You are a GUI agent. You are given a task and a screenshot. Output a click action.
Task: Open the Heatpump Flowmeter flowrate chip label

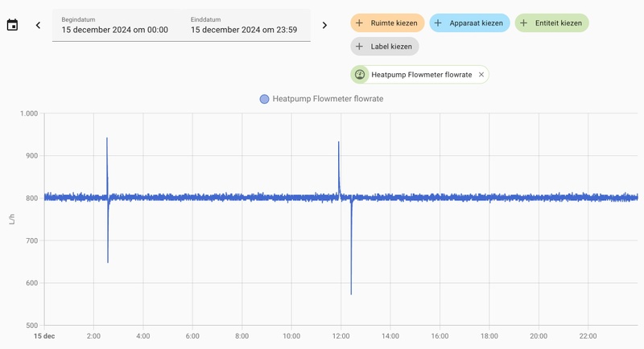pos(421,75)
